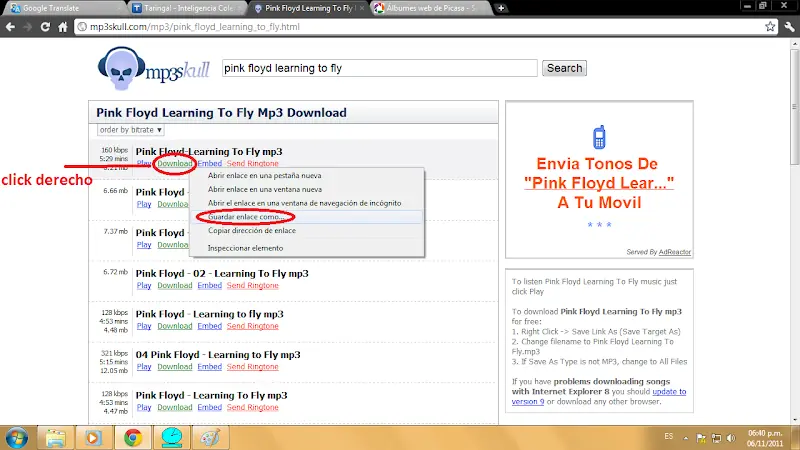This screenshot has height=450, width=800.
Task: Open Paint from the taskbar
Action: click(210, 438)
